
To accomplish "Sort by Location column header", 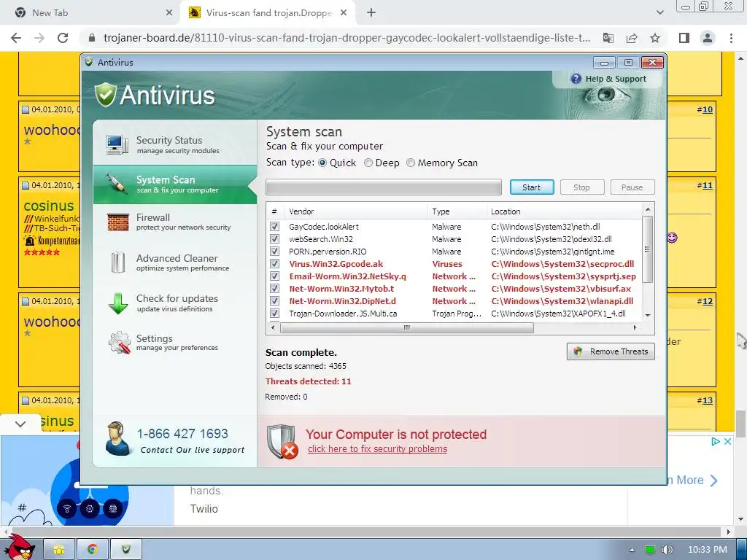I will tap(564, 211).
